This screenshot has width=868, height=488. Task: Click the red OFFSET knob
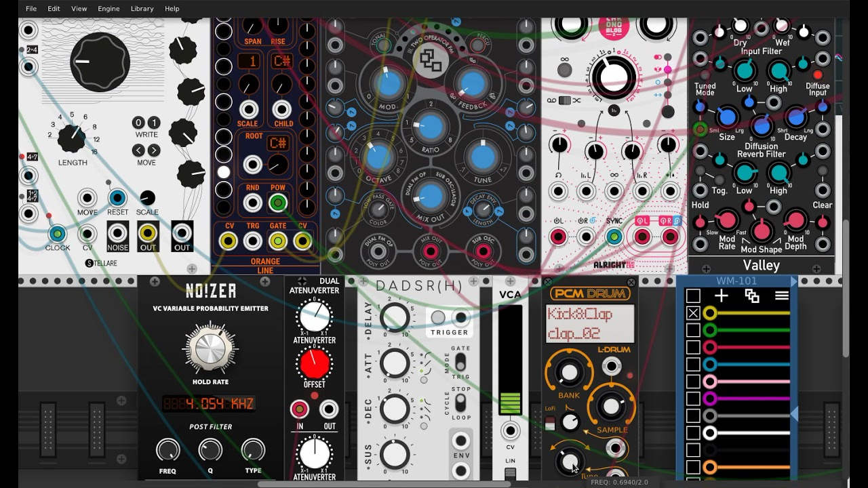pos(314,363)
